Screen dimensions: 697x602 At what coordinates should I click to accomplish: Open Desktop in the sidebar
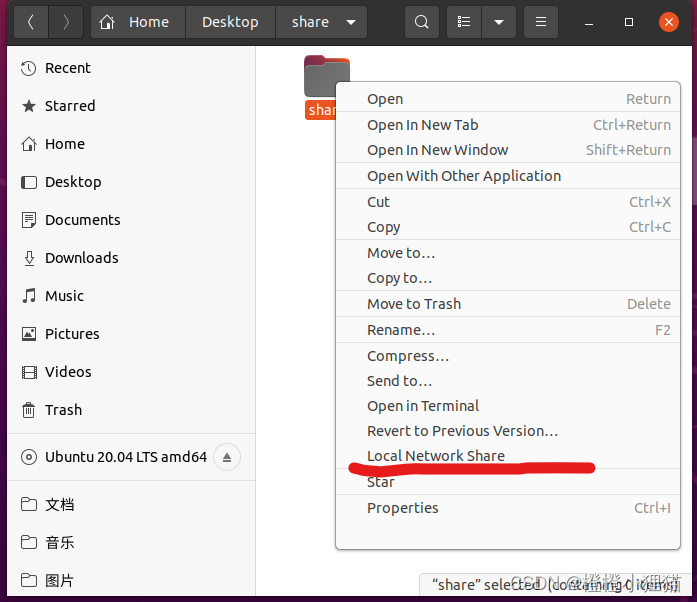pos(131,182)
